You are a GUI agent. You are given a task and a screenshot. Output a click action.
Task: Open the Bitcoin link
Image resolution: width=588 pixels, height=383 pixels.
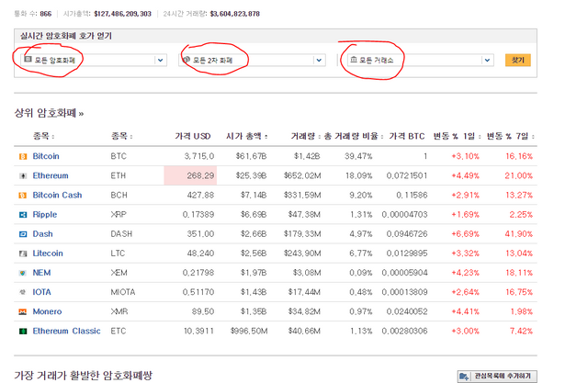46,156
